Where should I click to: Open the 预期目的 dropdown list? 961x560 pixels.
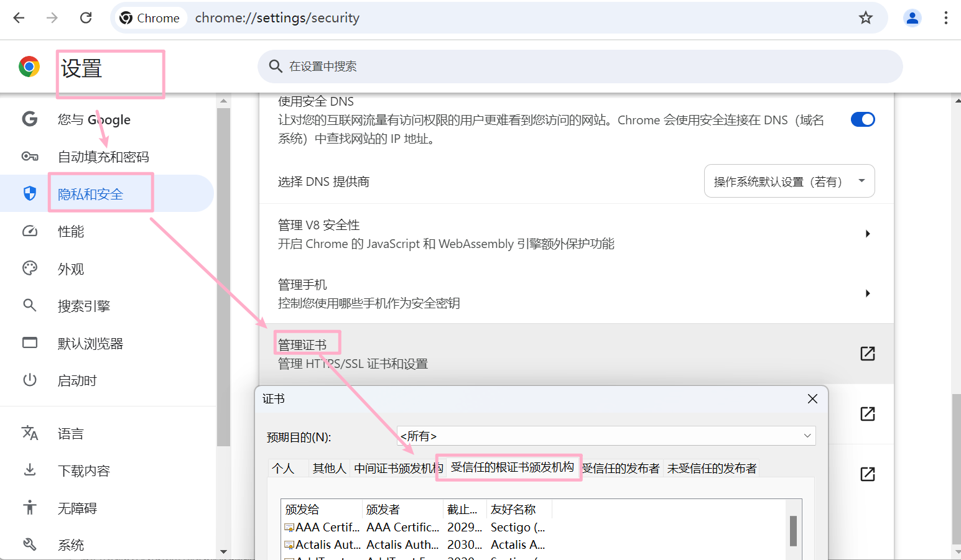(606, 436)
